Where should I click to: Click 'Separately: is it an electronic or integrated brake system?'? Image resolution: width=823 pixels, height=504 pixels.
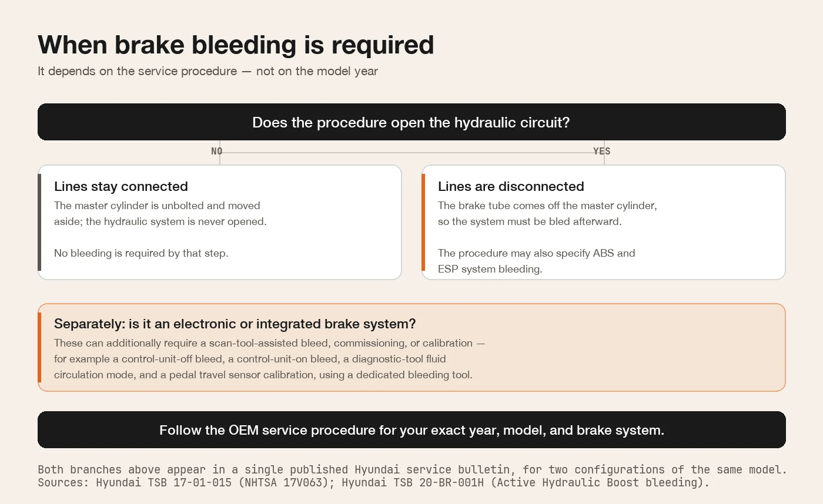pyautogui.click(x=235, y=324)
